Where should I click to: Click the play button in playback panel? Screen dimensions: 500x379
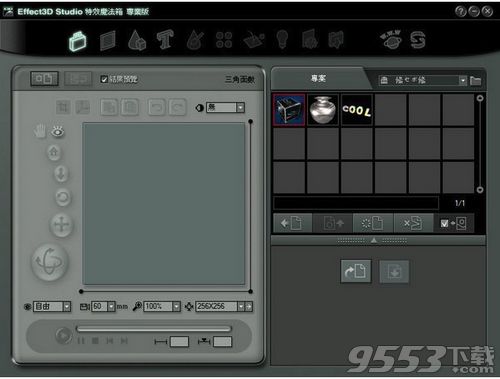(63, 336)
